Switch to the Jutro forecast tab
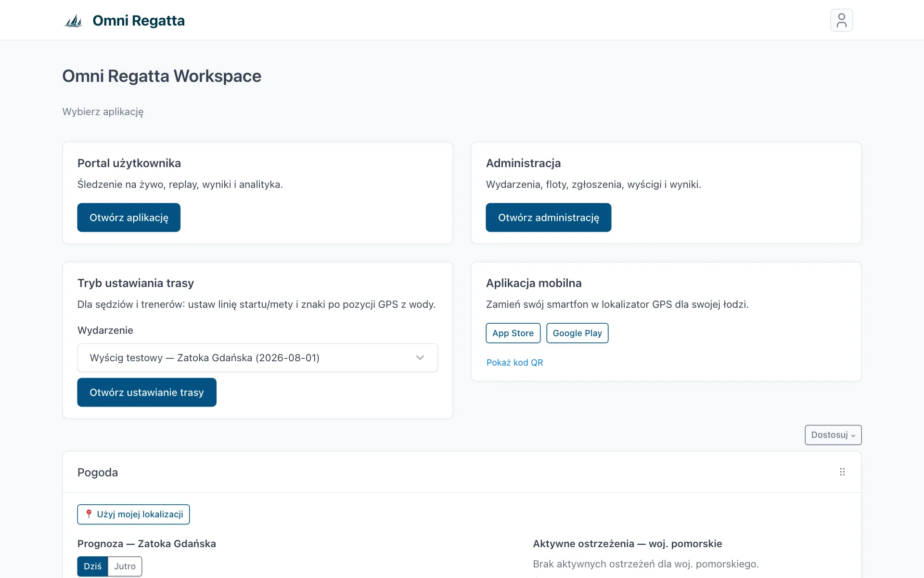The image size is (924, 578). pyautogui.click(x=125, y=566)
